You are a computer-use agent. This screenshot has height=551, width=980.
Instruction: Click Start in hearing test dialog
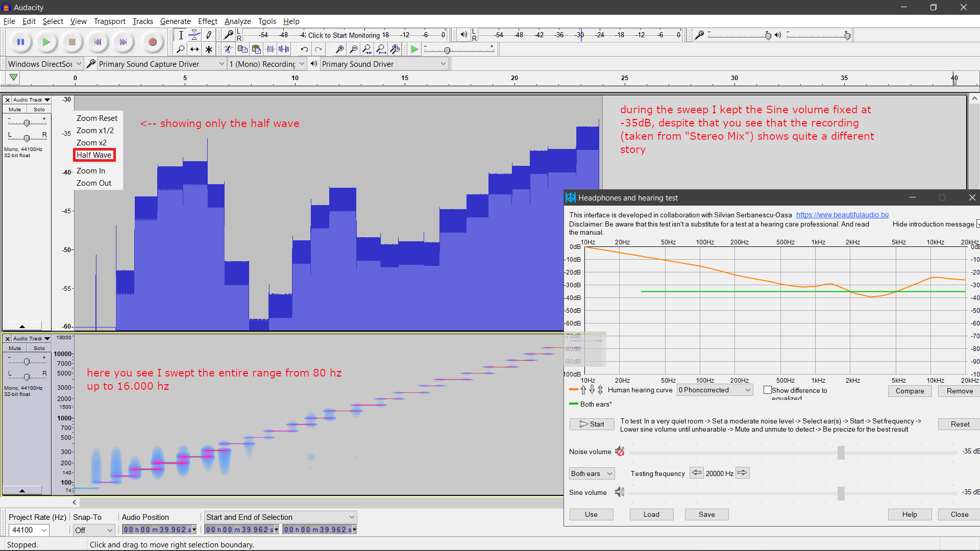coord(592,424)
